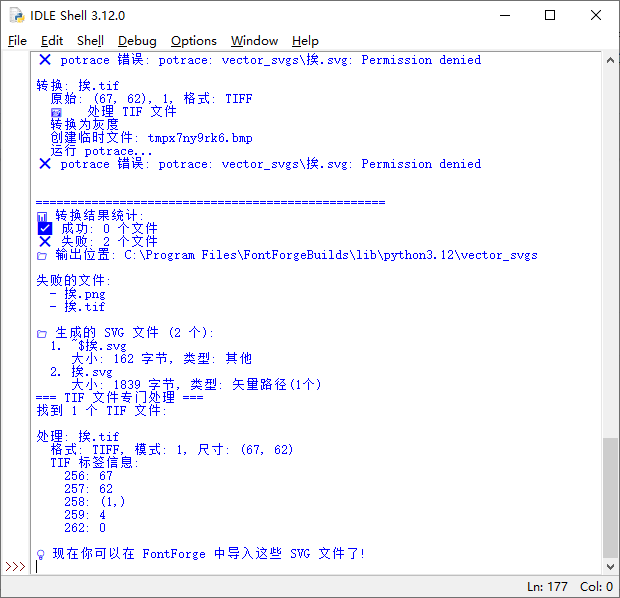The width and height of the screenshot is (620, 598).
Task: Click the X icon on first potrace 错误 line
Action: 45,60
